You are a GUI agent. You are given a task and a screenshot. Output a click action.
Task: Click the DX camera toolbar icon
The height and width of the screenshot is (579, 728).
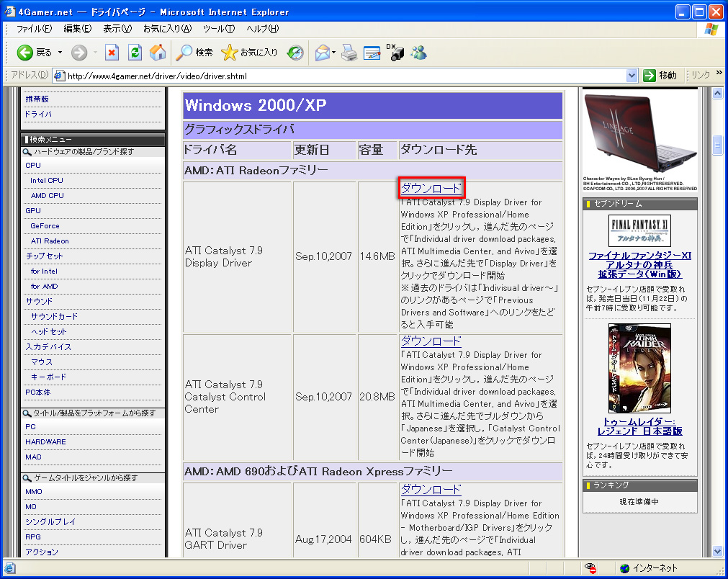click(395, 53)
